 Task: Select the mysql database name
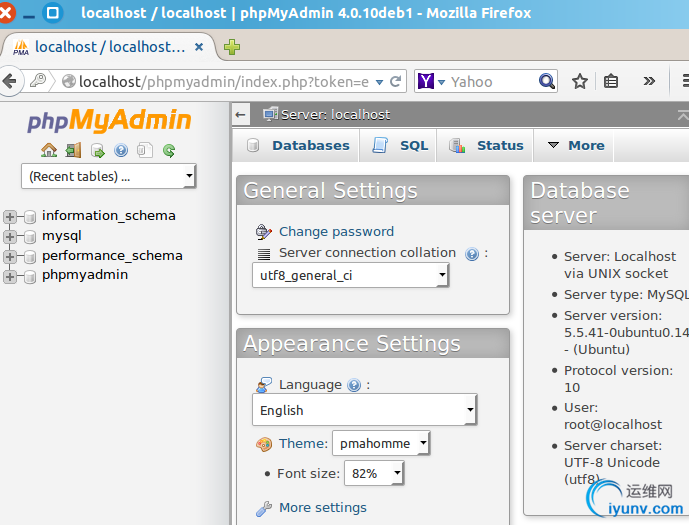[x=62, y=236]
